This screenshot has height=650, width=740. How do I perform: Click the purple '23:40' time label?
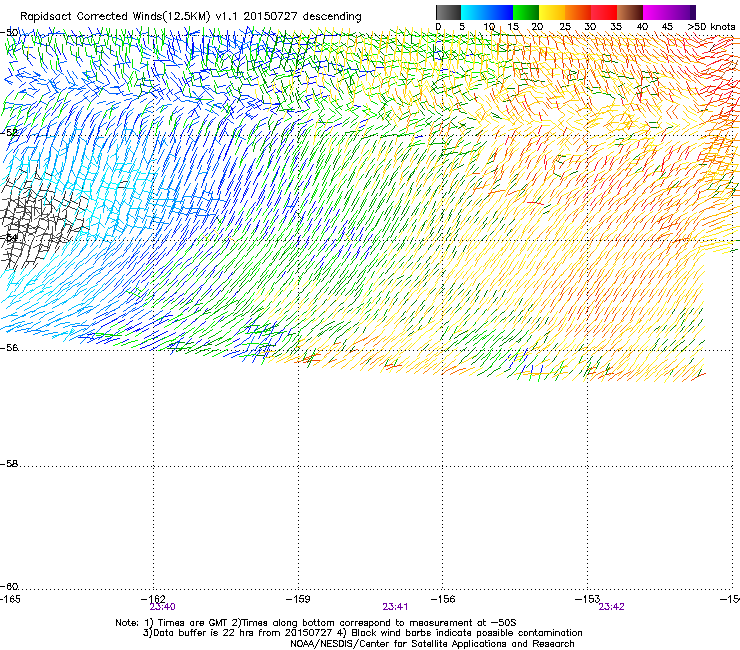click(162, 607)
